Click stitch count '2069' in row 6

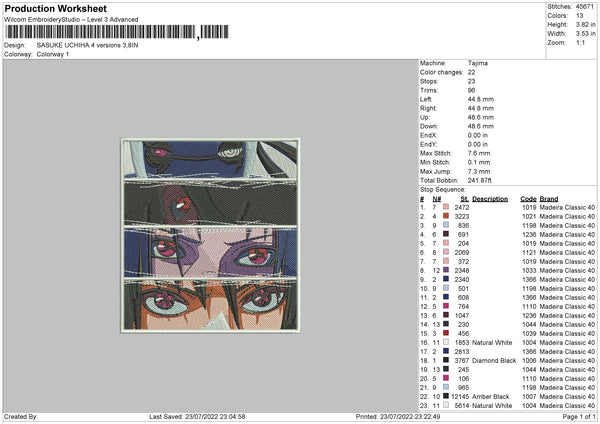(x=461, y=252)
